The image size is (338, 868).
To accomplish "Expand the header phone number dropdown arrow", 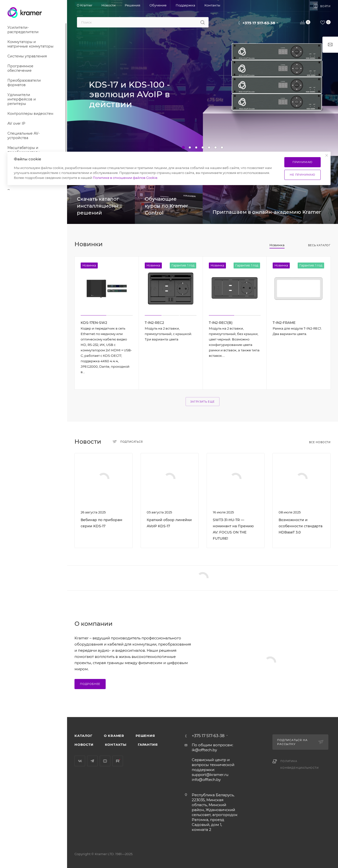I will click(x=277, y=23).
